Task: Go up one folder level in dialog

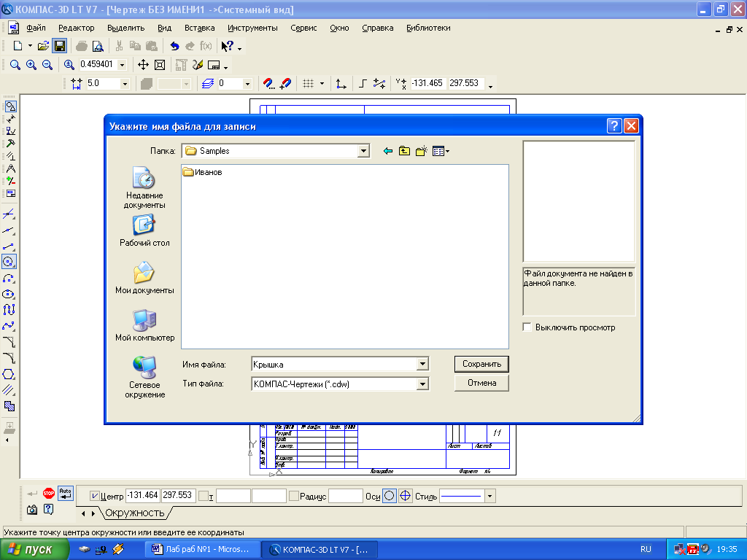Action: click(x=404, y=152)
